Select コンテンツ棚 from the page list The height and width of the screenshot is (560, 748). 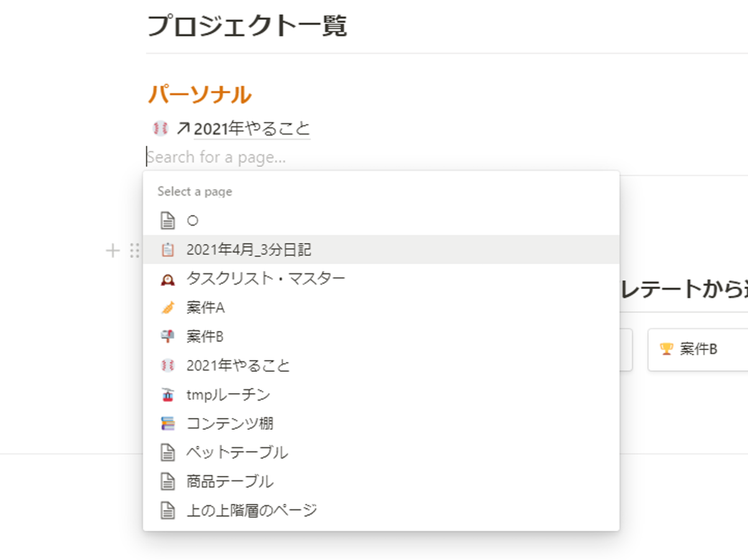click(x=381, y=424)
